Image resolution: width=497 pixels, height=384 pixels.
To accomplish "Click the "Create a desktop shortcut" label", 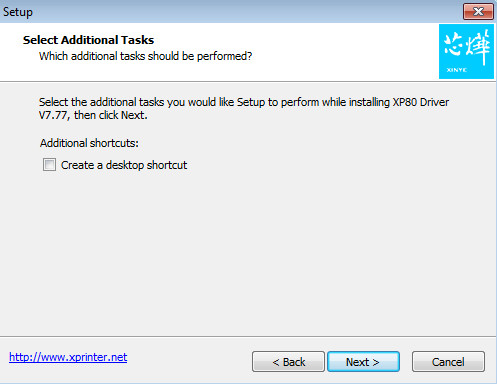I will [x=124, y=165].
